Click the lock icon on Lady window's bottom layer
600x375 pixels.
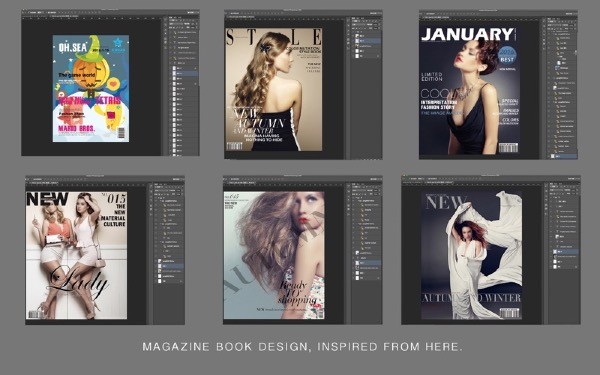point(181,281)
